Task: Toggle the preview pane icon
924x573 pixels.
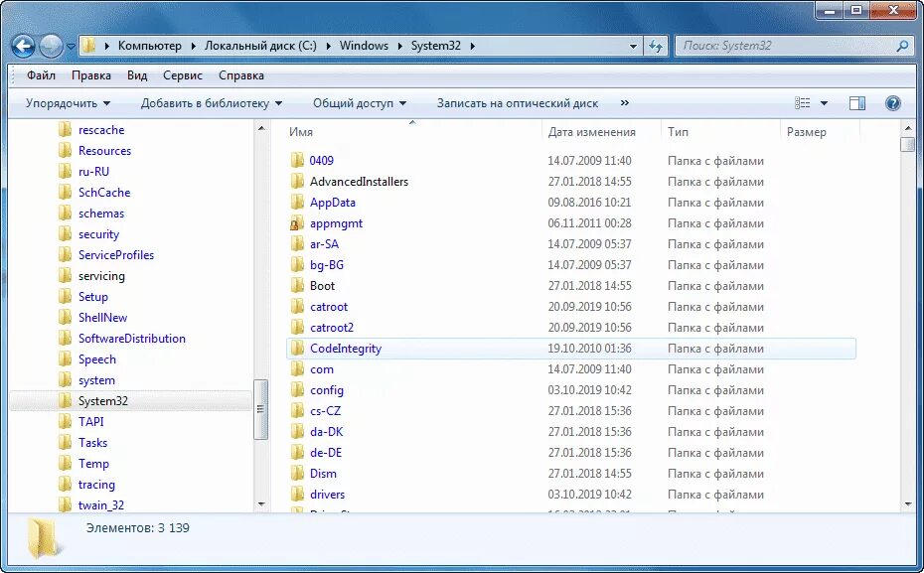Action: tap(856, 103)
